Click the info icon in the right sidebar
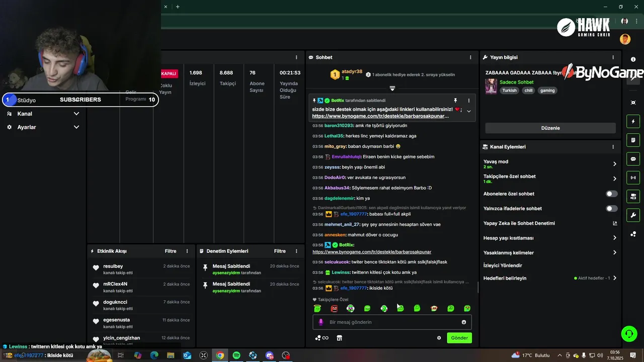 (633, 59)
